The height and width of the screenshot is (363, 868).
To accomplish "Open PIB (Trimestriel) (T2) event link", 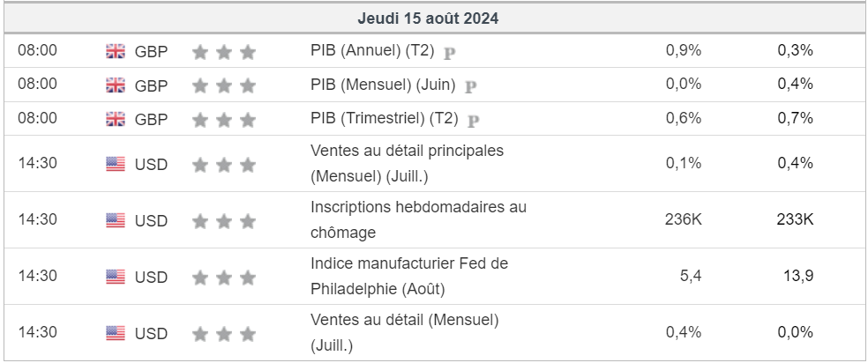I will pos(385,119).
